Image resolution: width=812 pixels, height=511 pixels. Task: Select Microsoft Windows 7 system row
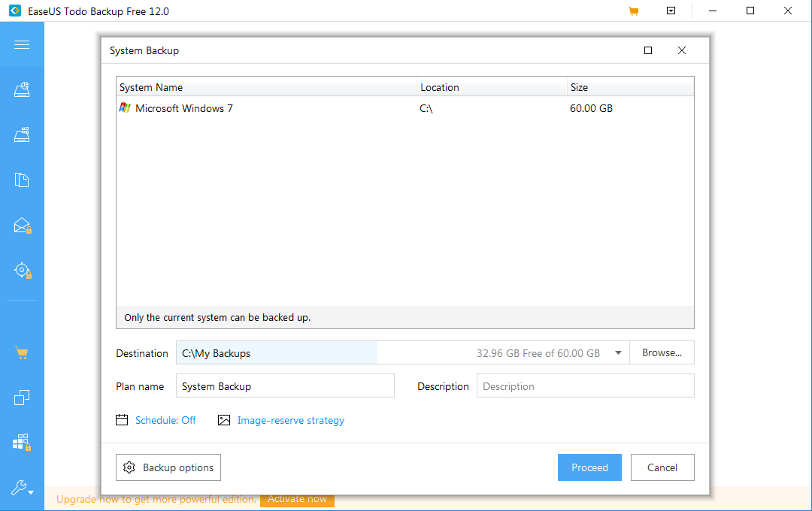click(x=184, y=108)
